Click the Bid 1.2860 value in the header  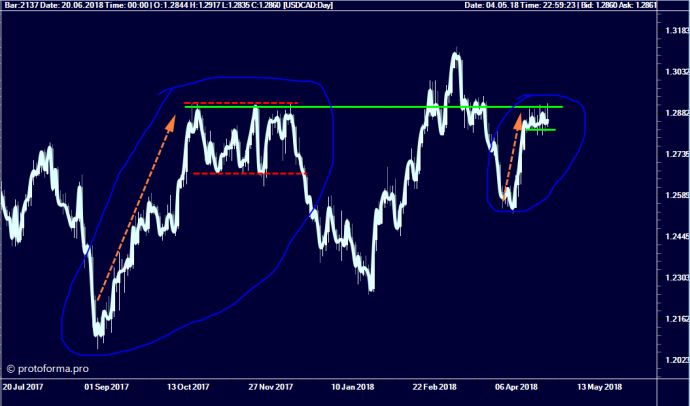tap(619, 6)
